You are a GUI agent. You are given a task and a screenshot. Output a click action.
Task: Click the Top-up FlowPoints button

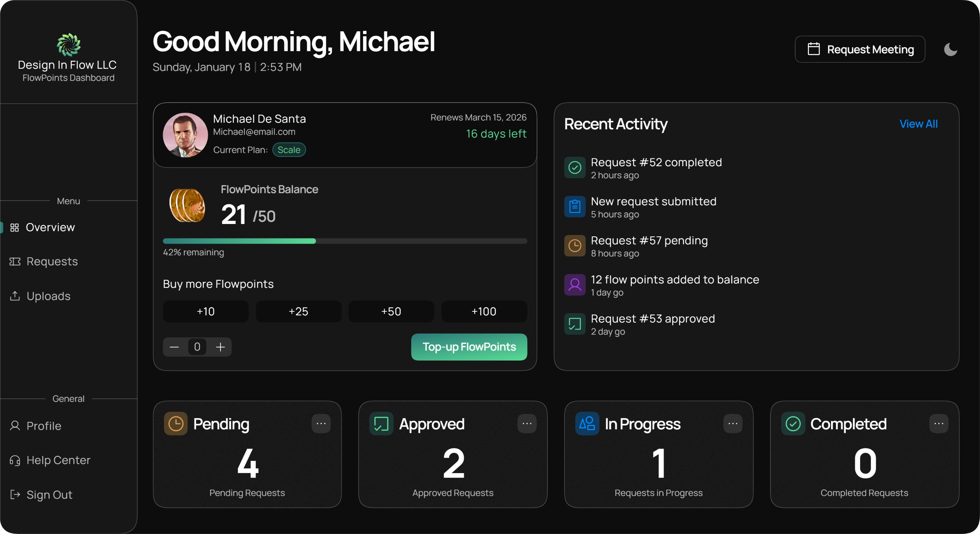tap(469, 347)
